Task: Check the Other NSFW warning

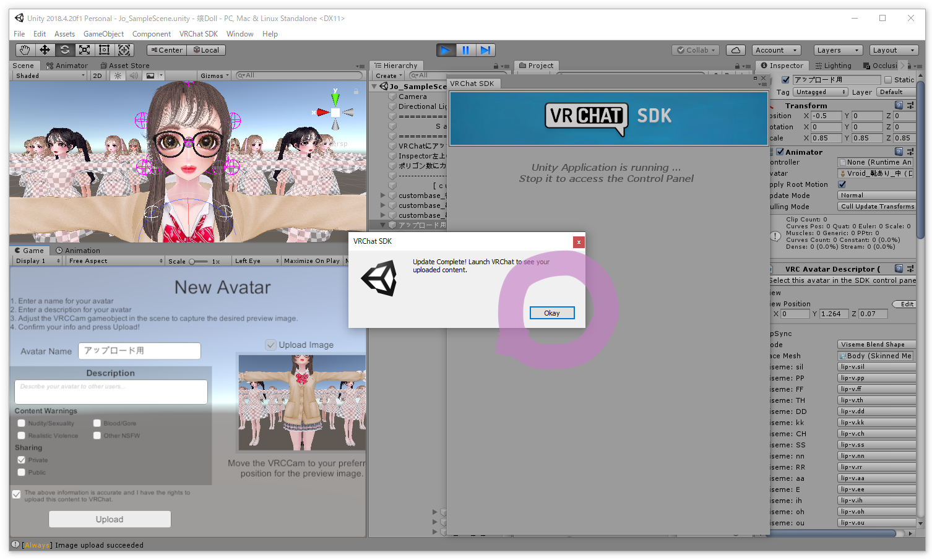Action: click(97, 436)
